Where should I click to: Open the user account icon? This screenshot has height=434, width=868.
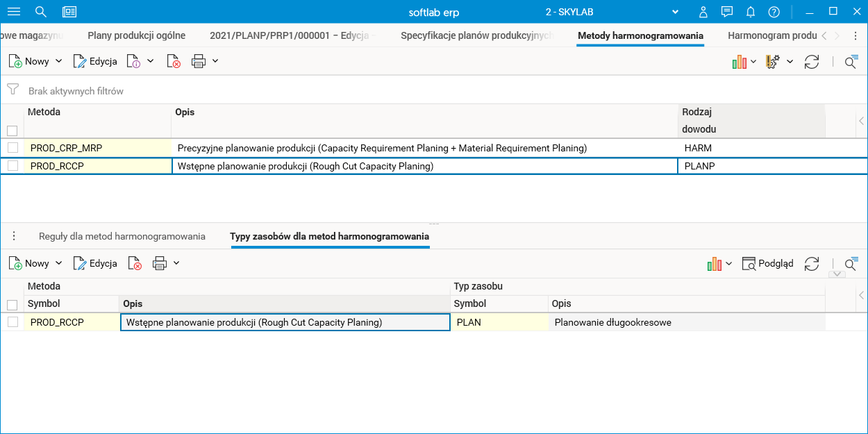(x=703, y=12)
